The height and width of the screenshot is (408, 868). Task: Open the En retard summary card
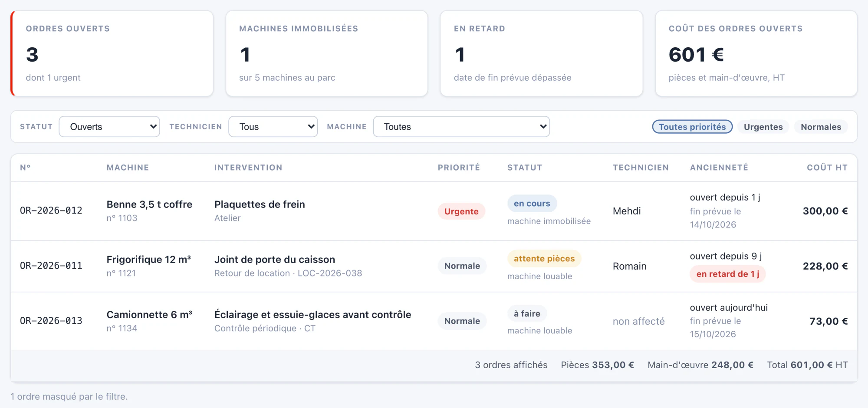pyautogui.click(x=542, y=53)
